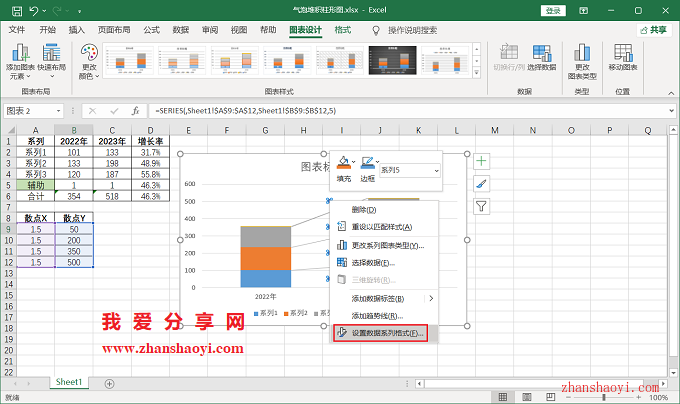Image resolution: width=680 pixels, height=404 pixels.
Task: Collapse the ribbon with caret icon
Action: [671, 93]
